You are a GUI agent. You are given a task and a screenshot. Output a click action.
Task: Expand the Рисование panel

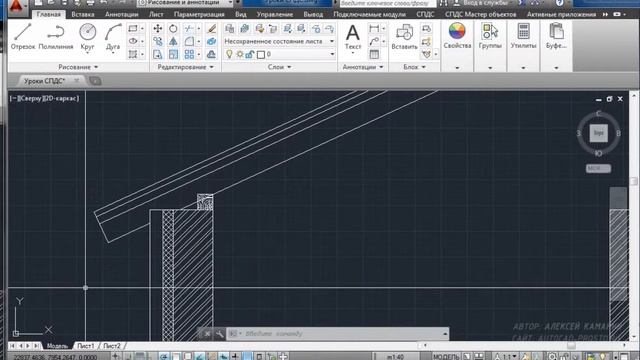[x=78, y=67]
